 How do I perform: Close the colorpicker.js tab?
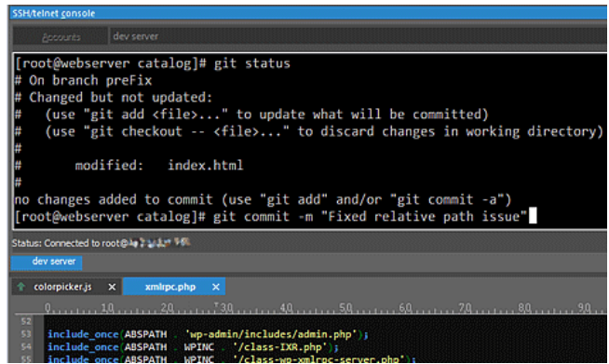point(112,287)
